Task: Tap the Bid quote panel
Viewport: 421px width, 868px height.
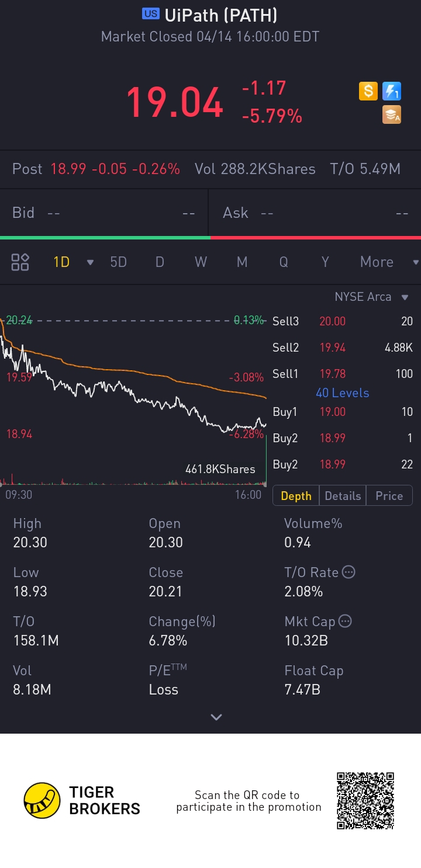Action: 103,213
